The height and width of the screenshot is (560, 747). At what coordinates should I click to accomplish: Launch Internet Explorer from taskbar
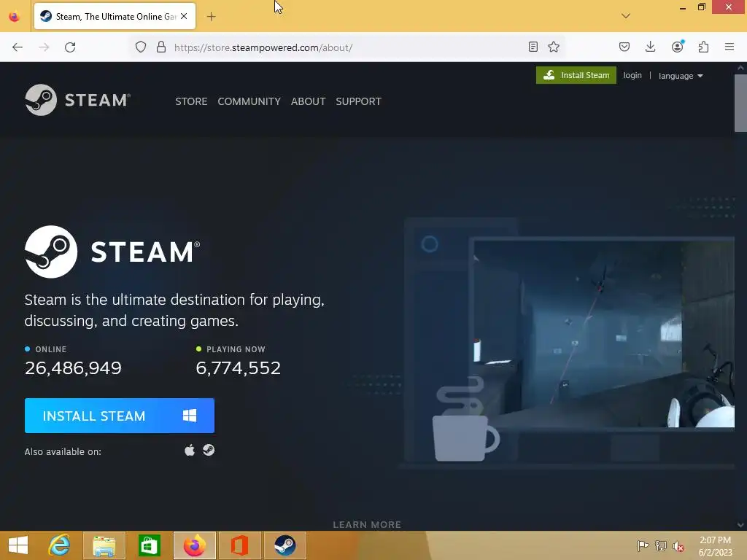coord(60,545)
